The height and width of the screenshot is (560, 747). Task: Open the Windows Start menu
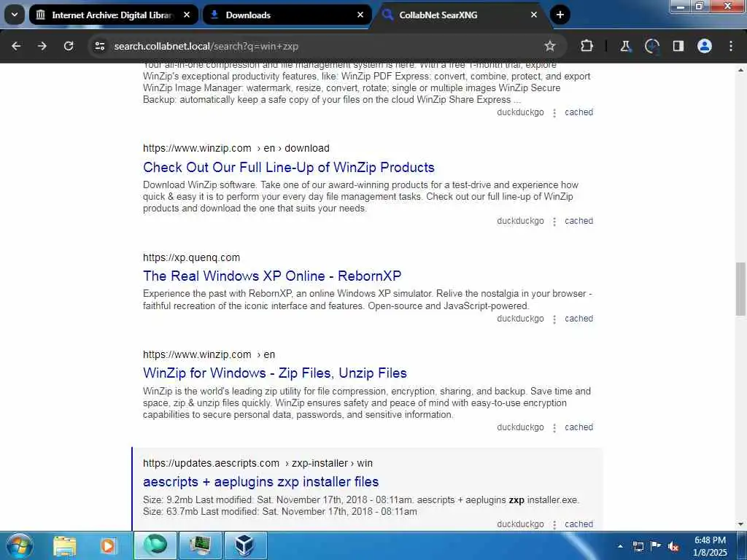tap(19, 545)
